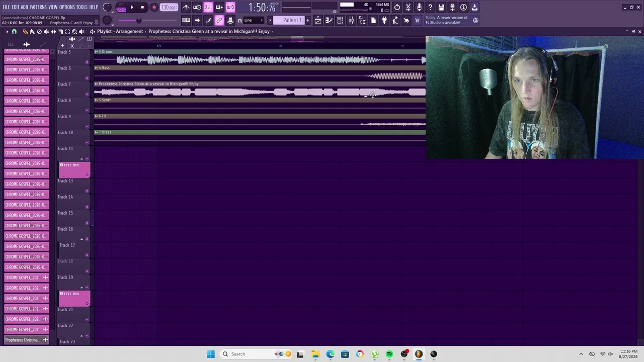644x362 pixels.
Task: Toggle typing keyboard to piano
Action: tap(186, 20)
